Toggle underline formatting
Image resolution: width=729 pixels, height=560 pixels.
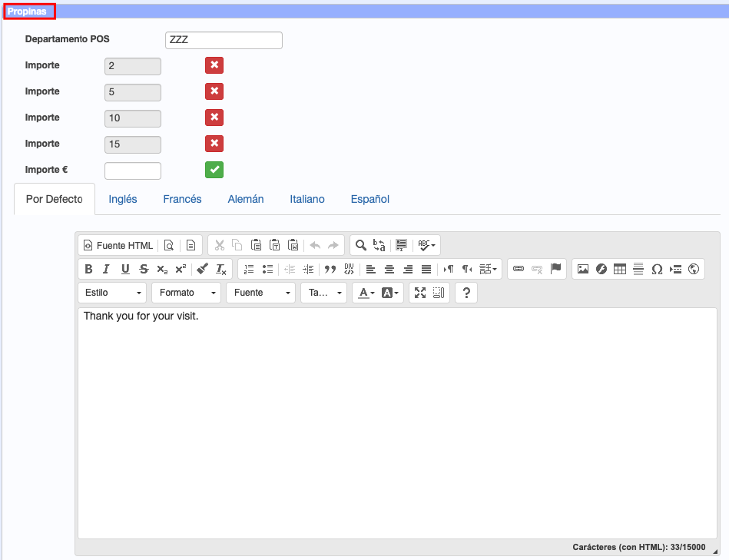point(125,269)
